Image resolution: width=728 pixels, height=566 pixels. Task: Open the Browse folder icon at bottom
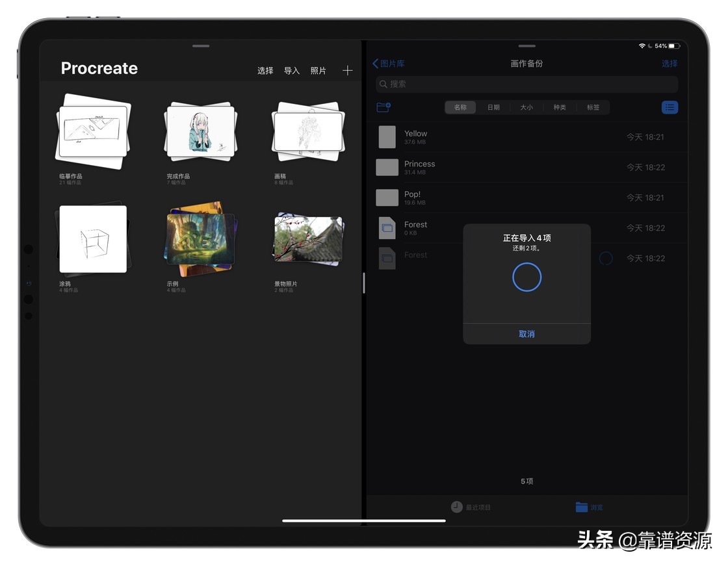point(582,508)
